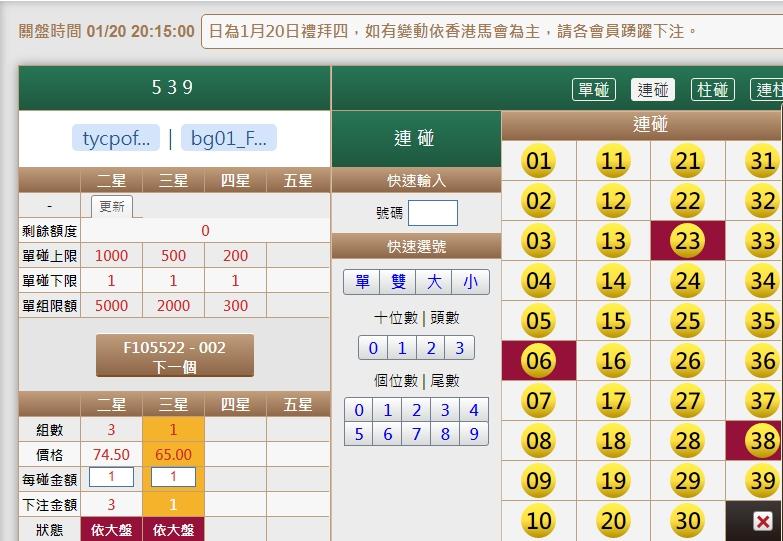783x541 pixels.
Task: Deselect highlighted ball 23
Action: tap(688, 241)
